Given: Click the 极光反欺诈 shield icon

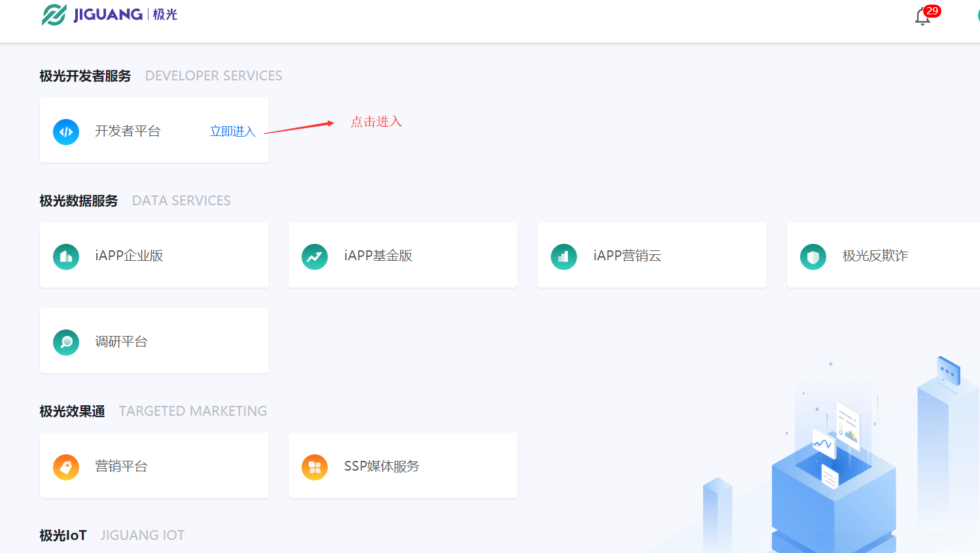Looking at the screenshot, I should 813,258.
